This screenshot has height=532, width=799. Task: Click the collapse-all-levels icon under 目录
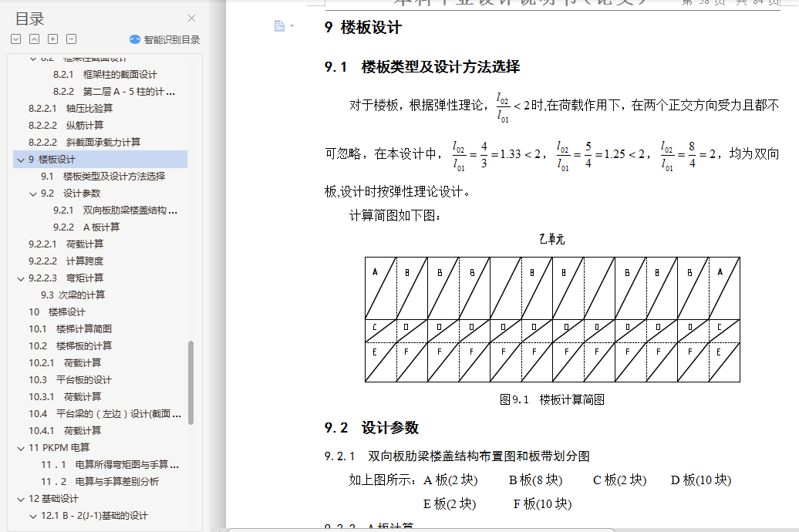click(x=34, y=39)
